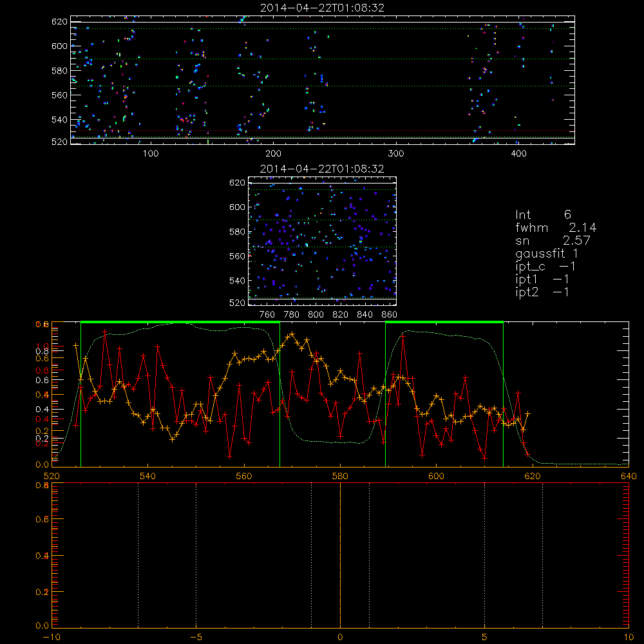The width and height of the screenshot is (644, 644).
Task: Click the 'ipt1 -1' readout
Action: point(542,279)
